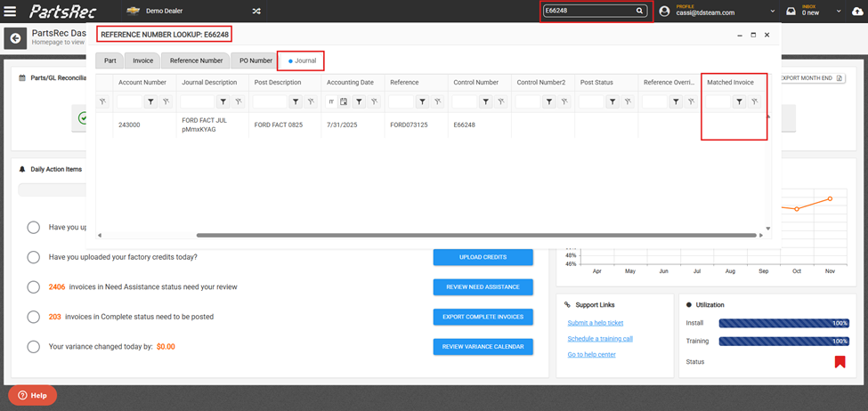Screen dimensions: 868x411
Task: Switch to the Part tab
Action: 110,60
